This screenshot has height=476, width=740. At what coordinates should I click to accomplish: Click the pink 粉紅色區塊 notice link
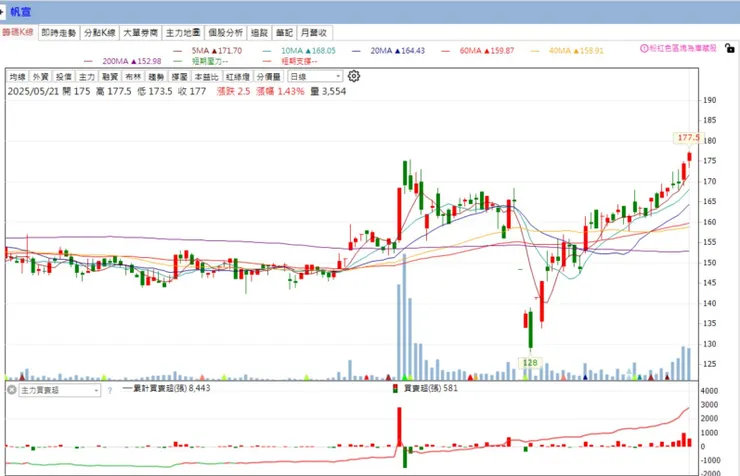(x=683, y=48)
